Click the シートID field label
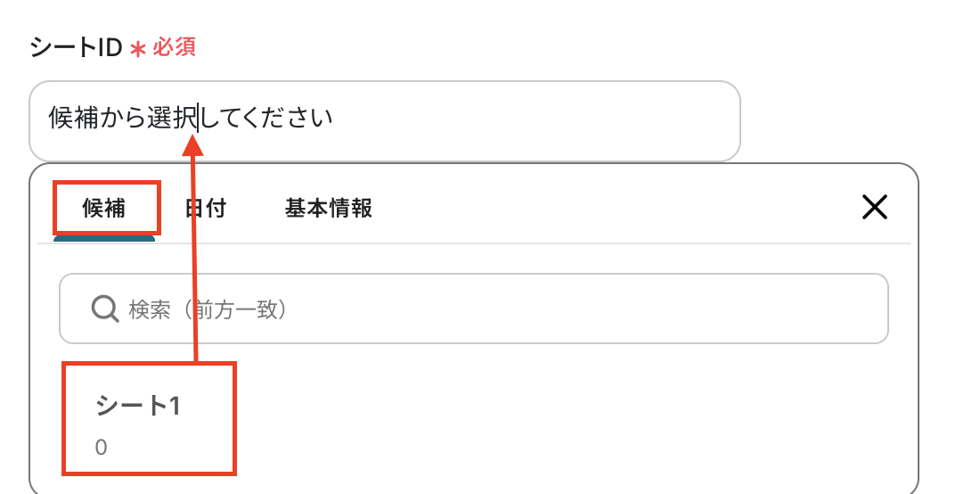Image resolution: width=980 pixels, height=494 pixels. (x=75, y=47)
